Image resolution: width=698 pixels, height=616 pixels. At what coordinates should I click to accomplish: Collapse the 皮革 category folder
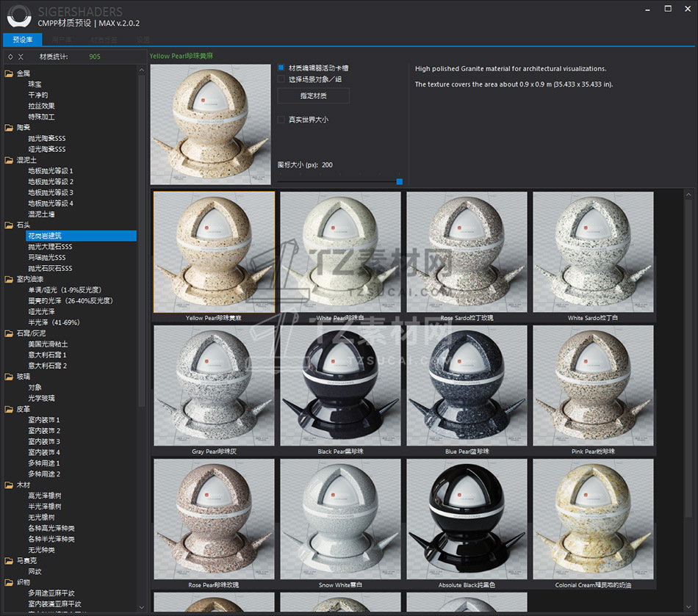(9, 409)
